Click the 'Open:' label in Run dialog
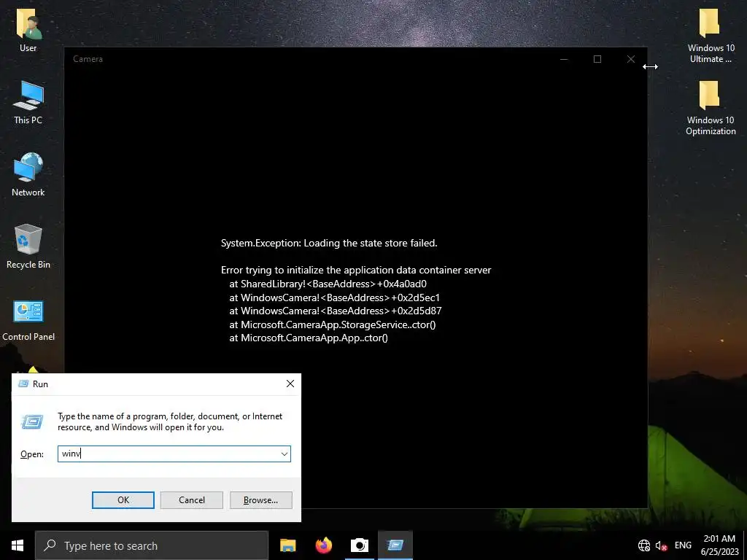747x560 pixels. 32,454
